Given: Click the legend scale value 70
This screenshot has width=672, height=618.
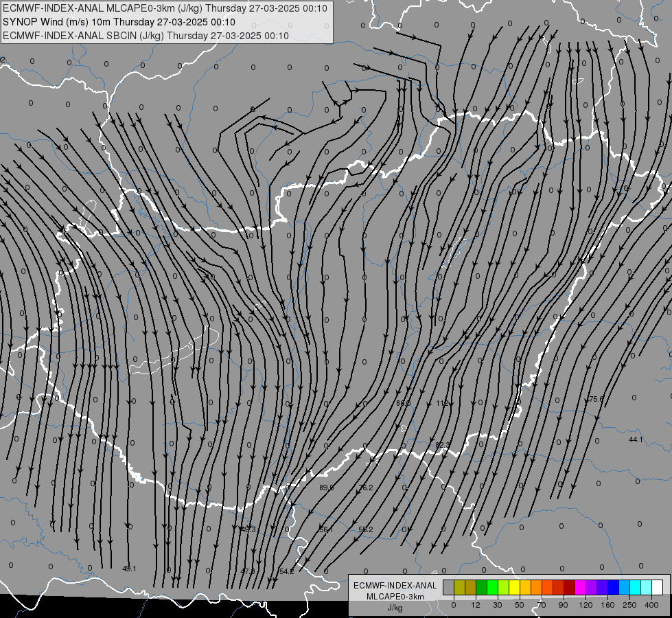Looking at the screenshot, I should (542, 605).
